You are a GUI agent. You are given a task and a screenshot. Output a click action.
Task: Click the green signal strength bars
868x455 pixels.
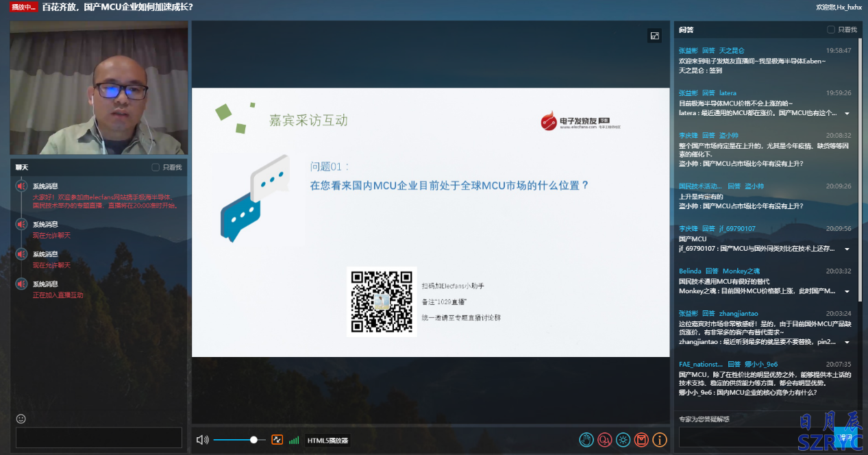294,440
